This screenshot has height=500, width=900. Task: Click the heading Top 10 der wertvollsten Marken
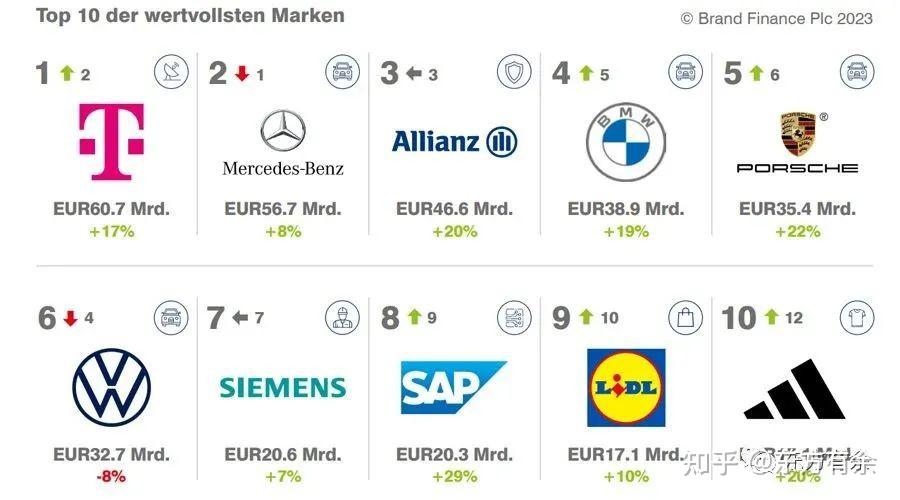(190, 16)
